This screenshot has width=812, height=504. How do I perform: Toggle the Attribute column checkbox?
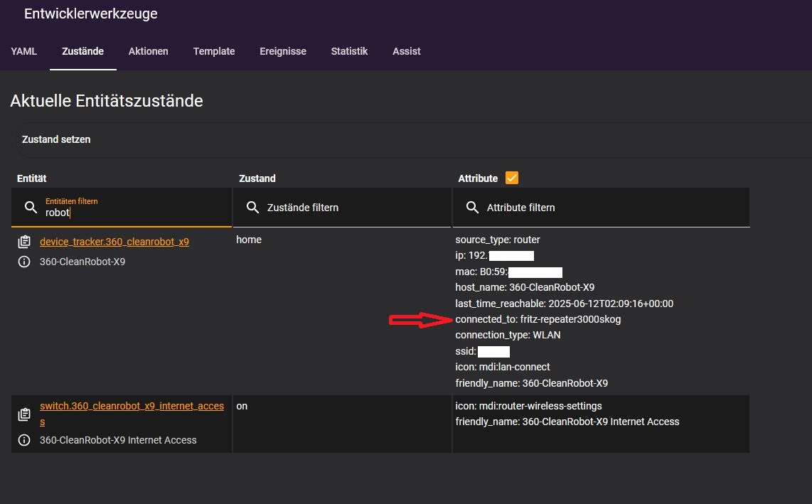tap(512, 178)
